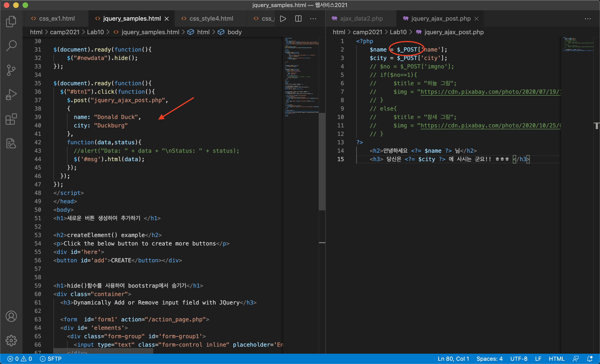
Task: Open Run and Debug view icon
Action: click(11, 95)
